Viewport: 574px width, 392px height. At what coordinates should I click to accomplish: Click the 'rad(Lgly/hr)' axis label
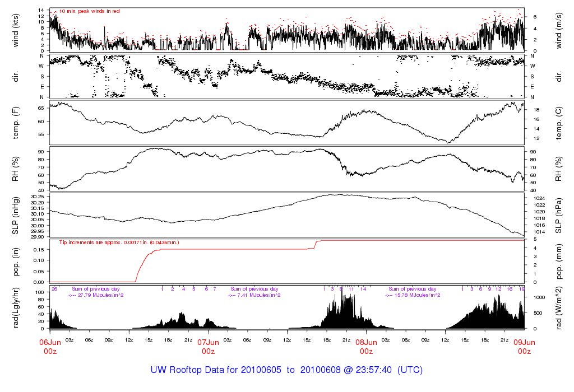tap(15, 307)
